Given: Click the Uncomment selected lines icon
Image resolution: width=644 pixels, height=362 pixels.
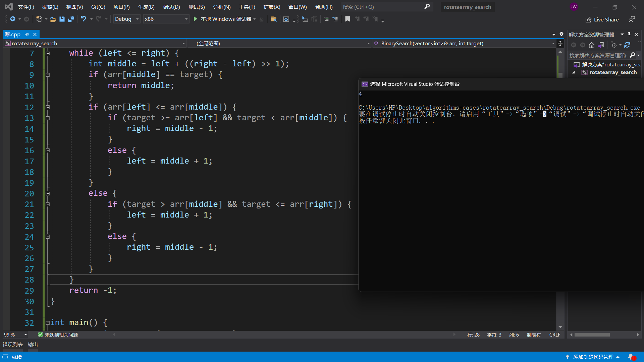Looking at the screenshot, I should [335, 19].
